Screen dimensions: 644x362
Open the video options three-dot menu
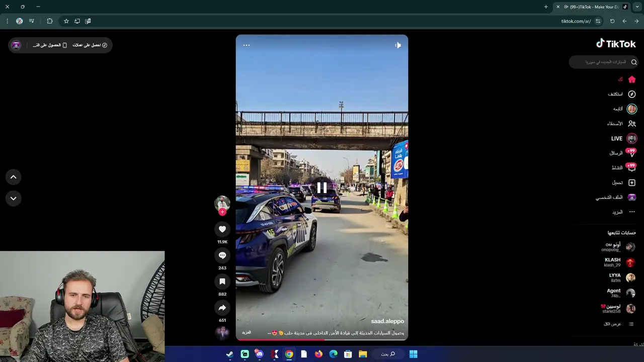click(247, 45)
